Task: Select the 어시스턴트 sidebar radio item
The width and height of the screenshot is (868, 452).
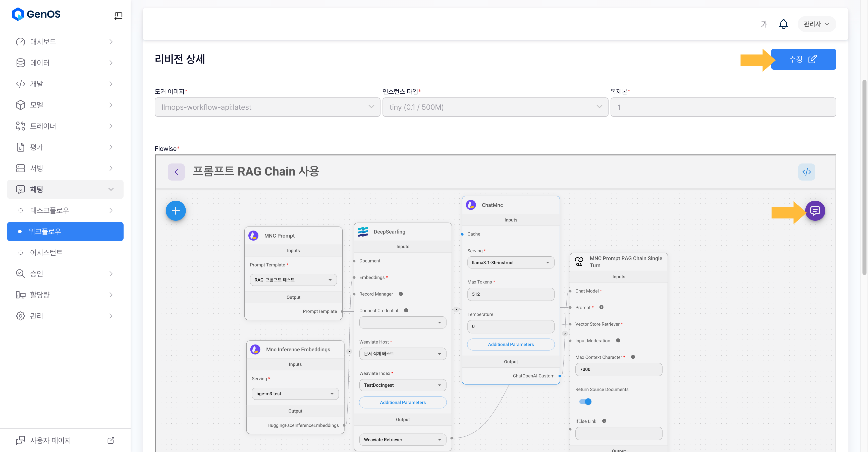Action: [x=46, y=253]
